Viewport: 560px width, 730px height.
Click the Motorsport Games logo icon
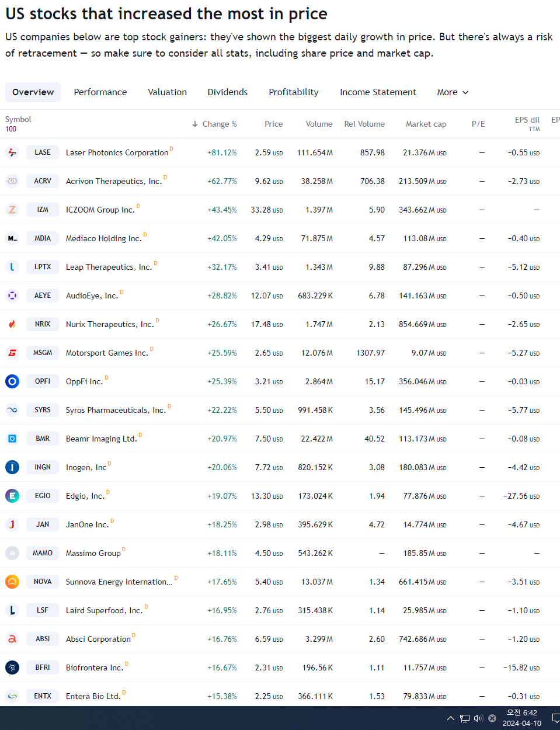click(12, 353)
